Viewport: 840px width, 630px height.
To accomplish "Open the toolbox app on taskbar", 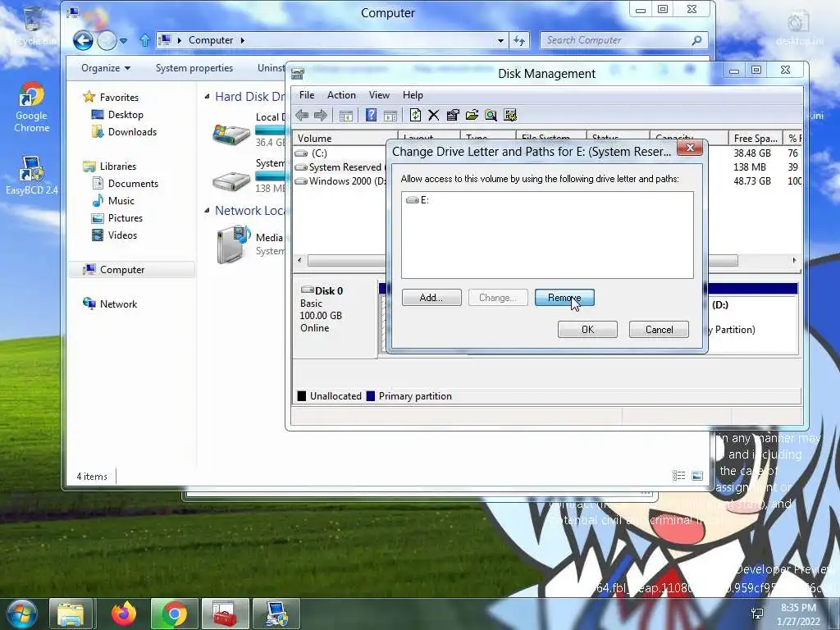I will (225, 614).
